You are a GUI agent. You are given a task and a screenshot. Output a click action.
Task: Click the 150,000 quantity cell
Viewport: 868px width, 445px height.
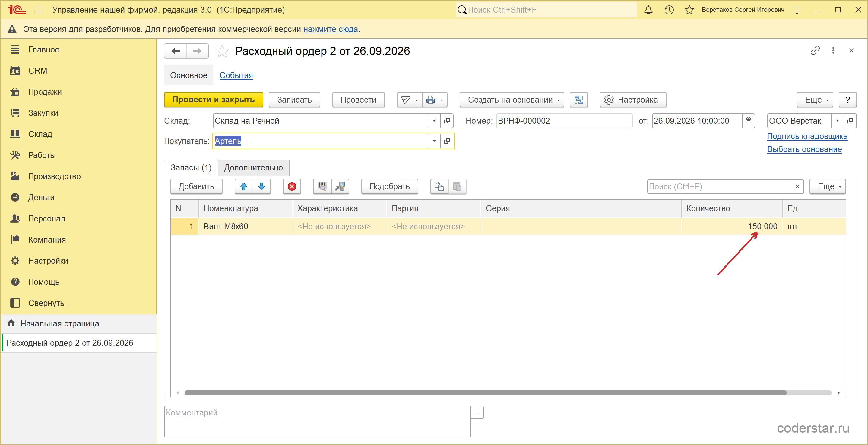(732, 227)
